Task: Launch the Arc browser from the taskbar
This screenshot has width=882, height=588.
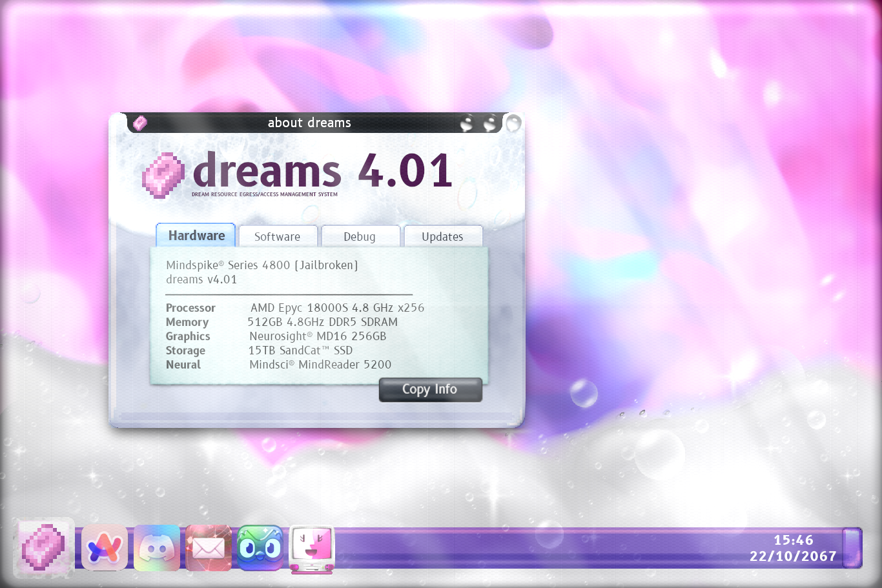Action: click(x=105, y=548)
